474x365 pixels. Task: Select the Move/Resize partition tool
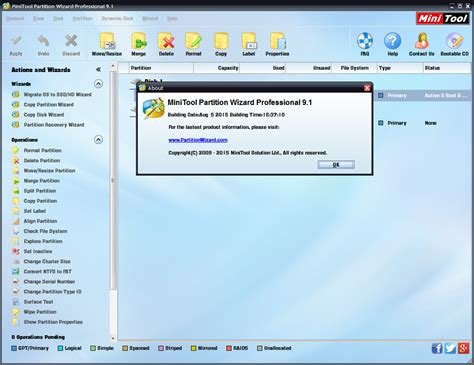click(x=107, y=44)
